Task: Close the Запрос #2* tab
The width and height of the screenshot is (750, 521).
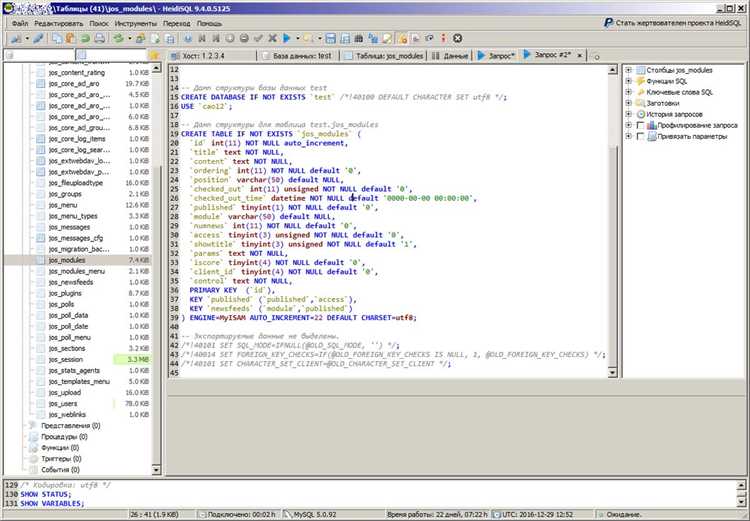Action: [x=580, y=55]
